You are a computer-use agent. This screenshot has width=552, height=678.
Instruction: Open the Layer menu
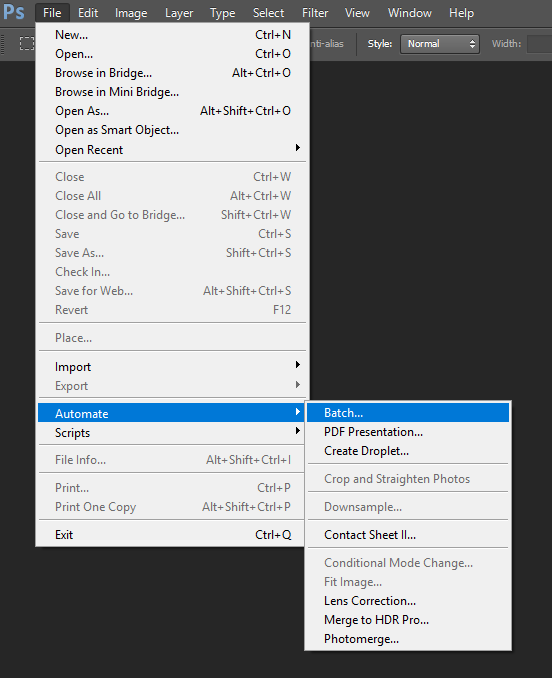(179, 13)
